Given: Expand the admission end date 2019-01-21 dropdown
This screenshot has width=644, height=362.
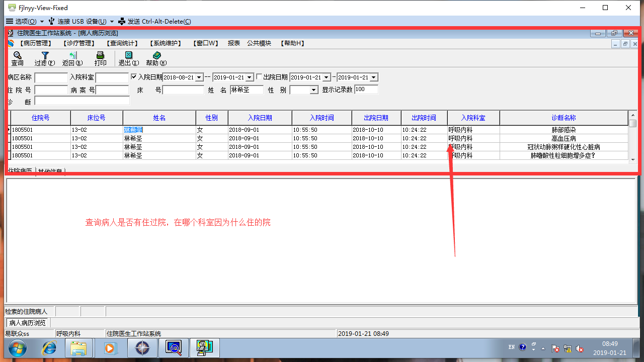Looking at the screenshot, I should pos(250,77).
